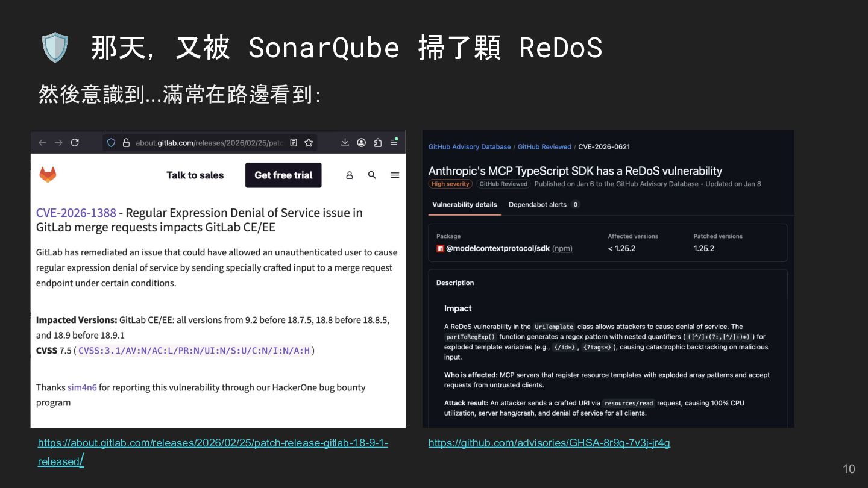
Task: Click the 'Affected versions' column label
Action: point(633,236)
